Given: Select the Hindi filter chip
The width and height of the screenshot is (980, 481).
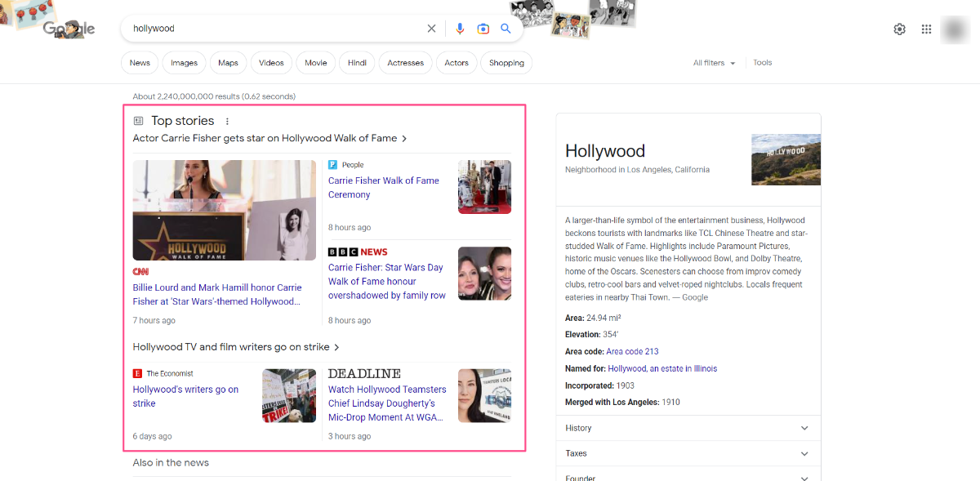Looking at the screenshot, I should tap(357, 63).
